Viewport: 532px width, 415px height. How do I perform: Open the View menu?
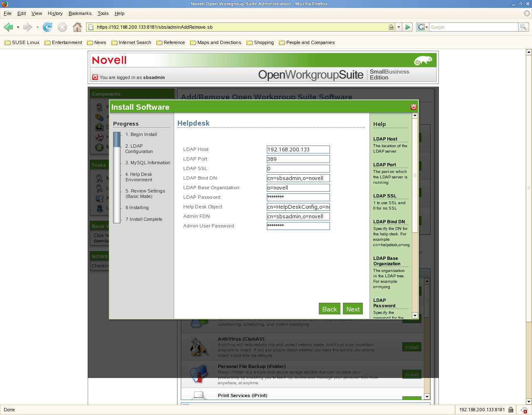(37, 13)
